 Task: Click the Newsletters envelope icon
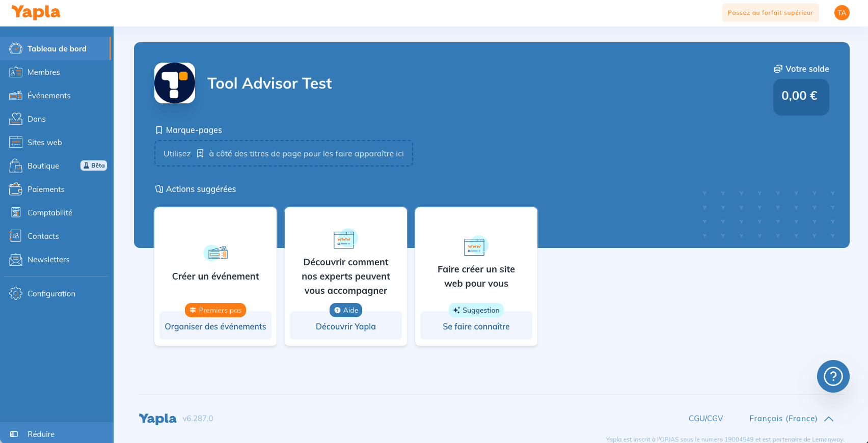[x=16, y=259]
